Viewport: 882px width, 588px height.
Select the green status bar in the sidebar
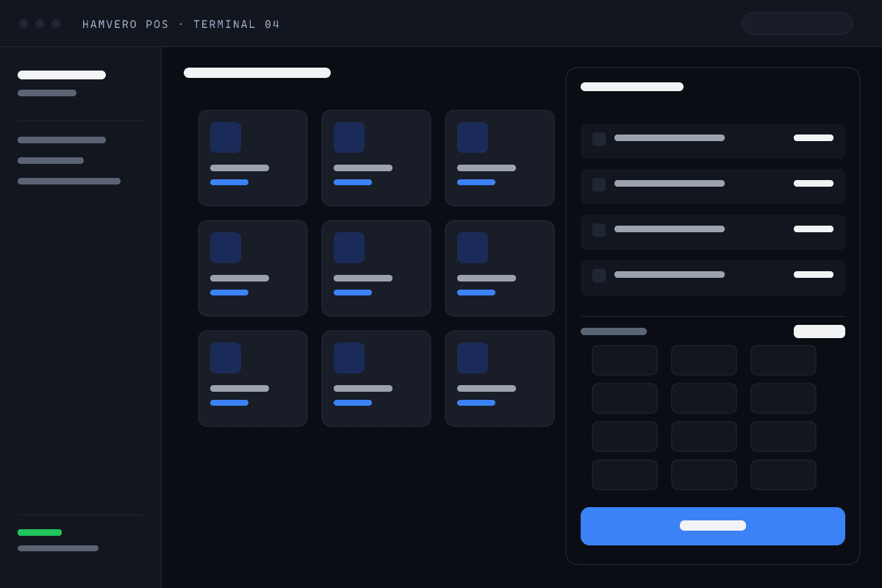click(40, 532)
